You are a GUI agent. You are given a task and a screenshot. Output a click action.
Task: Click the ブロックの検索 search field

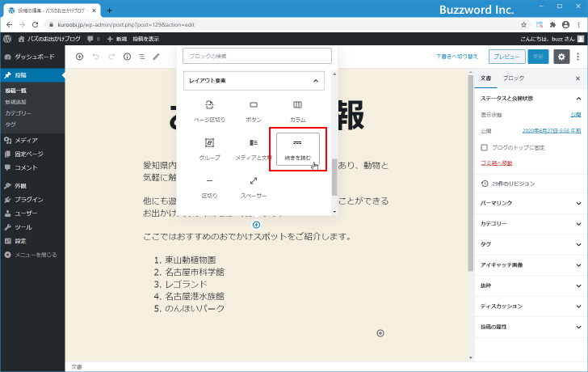click(257, 57)
